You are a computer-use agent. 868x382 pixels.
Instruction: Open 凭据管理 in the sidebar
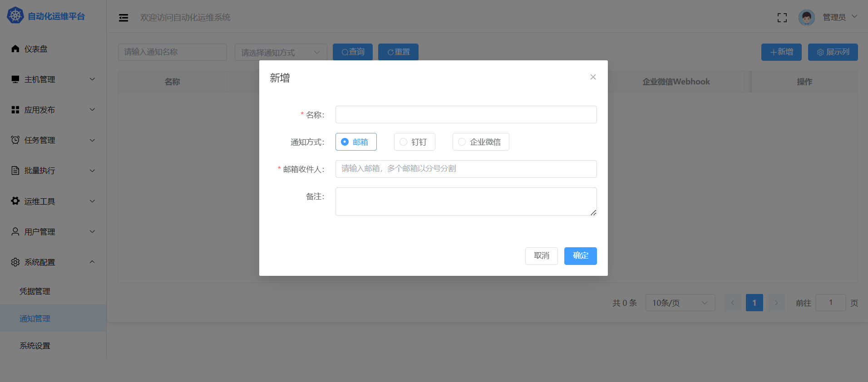click(x=35, y=291)
